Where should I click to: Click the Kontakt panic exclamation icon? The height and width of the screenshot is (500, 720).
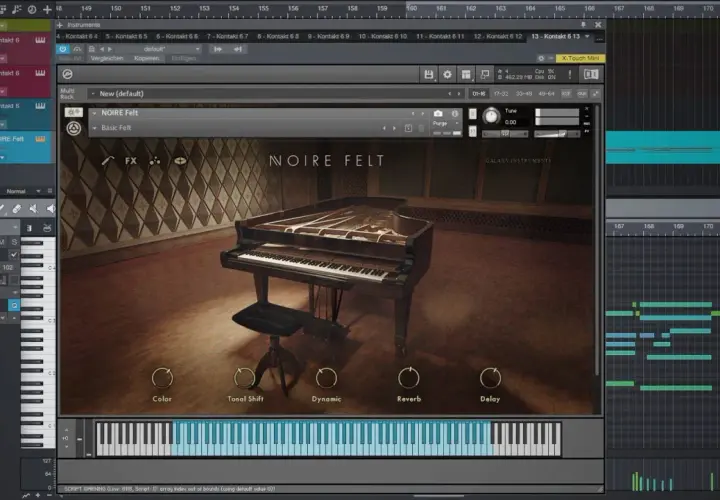[x=570, y=74]
